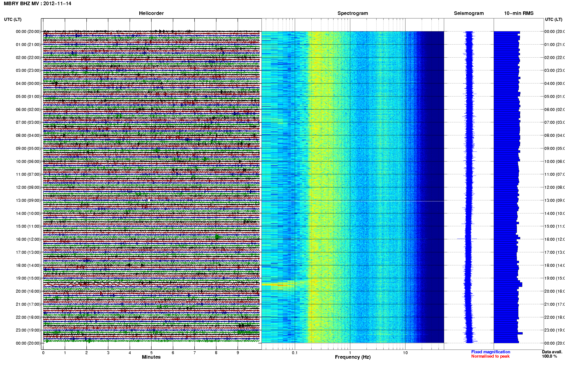
Task: Select the '05:00 (01:00)' left time label
Action: 28,96
